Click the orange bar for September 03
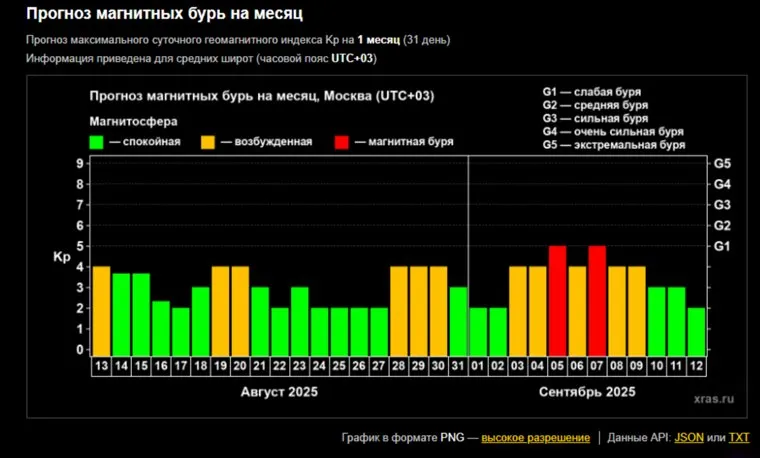This screenshot has width=760, height=458. pos(517,309)
